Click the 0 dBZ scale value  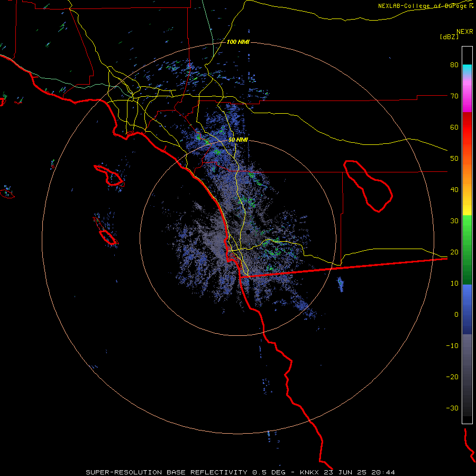coord(456,315)
